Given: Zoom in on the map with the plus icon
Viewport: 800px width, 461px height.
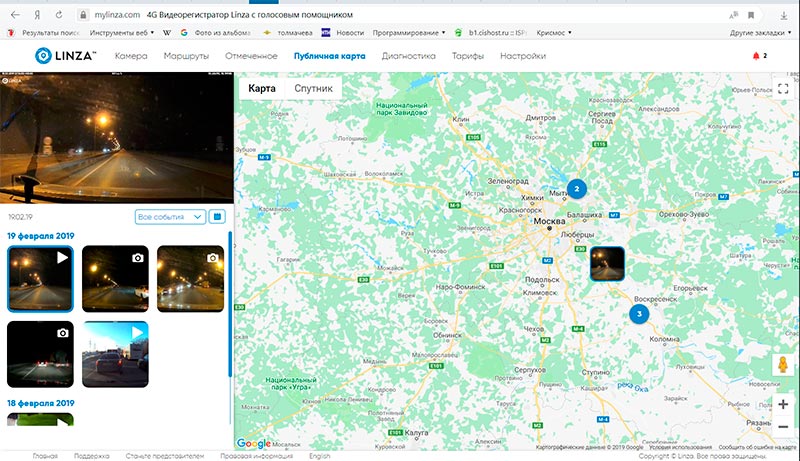Looking at the screenshot, I should pyautogui.click(x=783, y=405).
